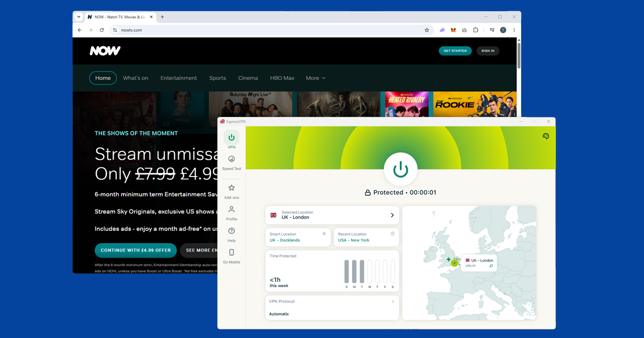Select the NOW - Watch TV browser tab
644x338 pixels.
coord(120,17)
